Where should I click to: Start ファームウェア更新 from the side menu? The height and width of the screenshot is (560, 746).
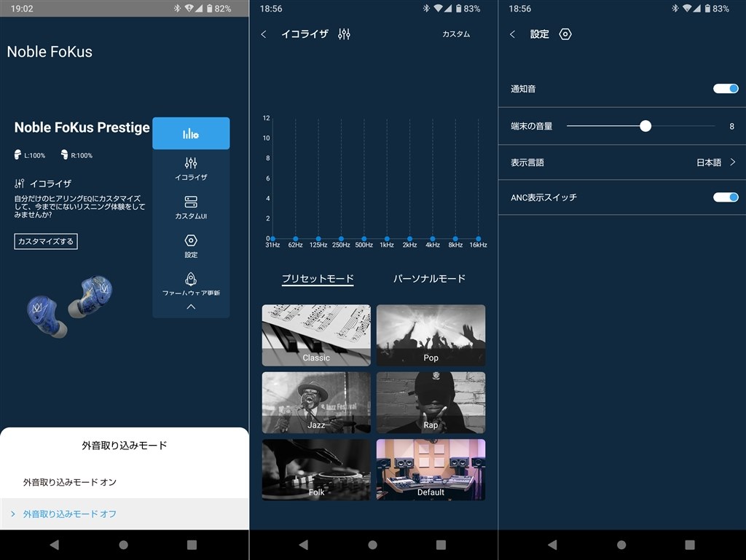coord(191,284)
